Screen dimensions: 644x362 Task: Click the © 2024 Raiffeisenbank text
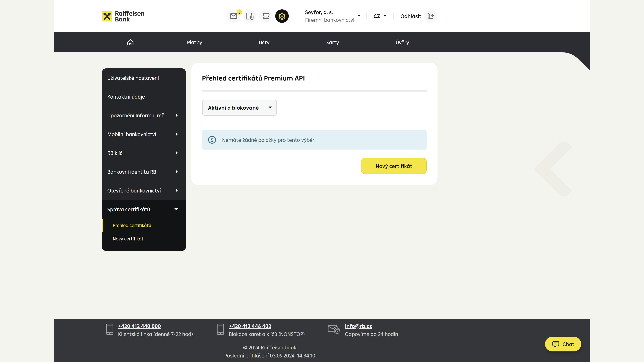(270, 348)
